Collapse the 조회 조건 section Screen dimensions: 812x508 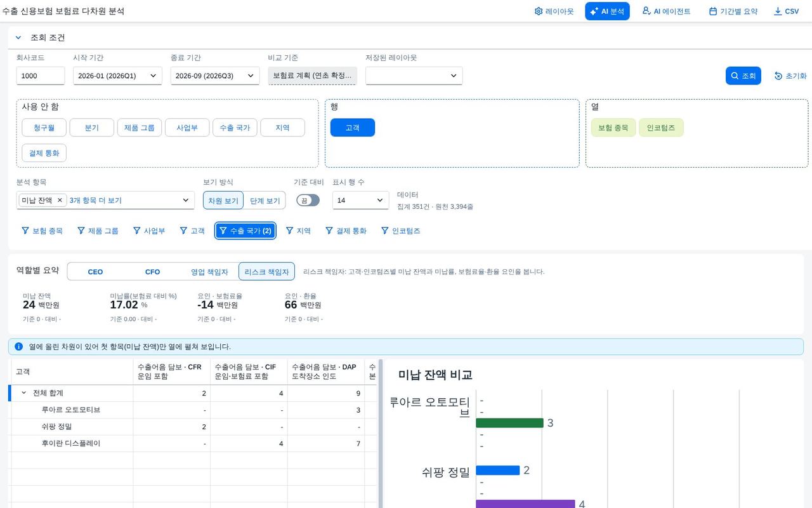point(18,37)
